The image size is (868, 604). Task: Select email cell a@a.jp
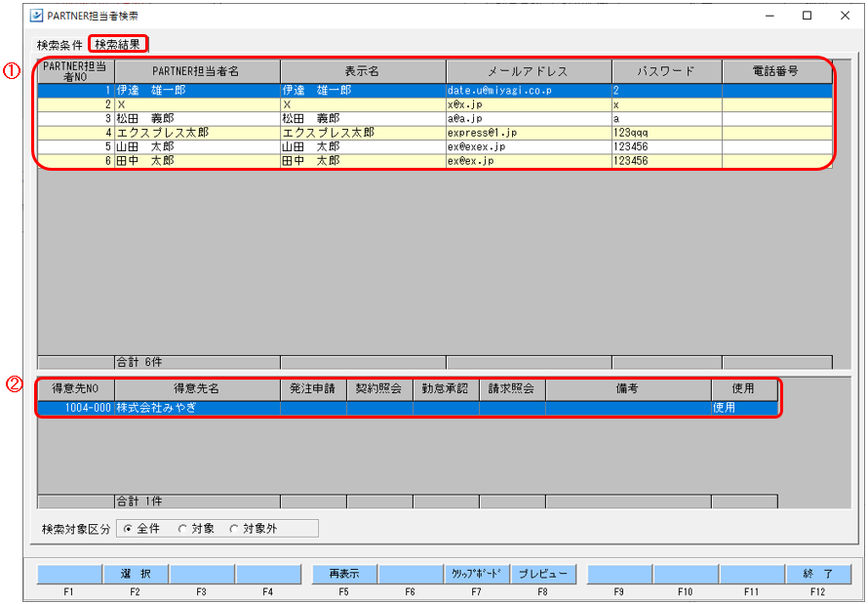click(x=529, y=118)
